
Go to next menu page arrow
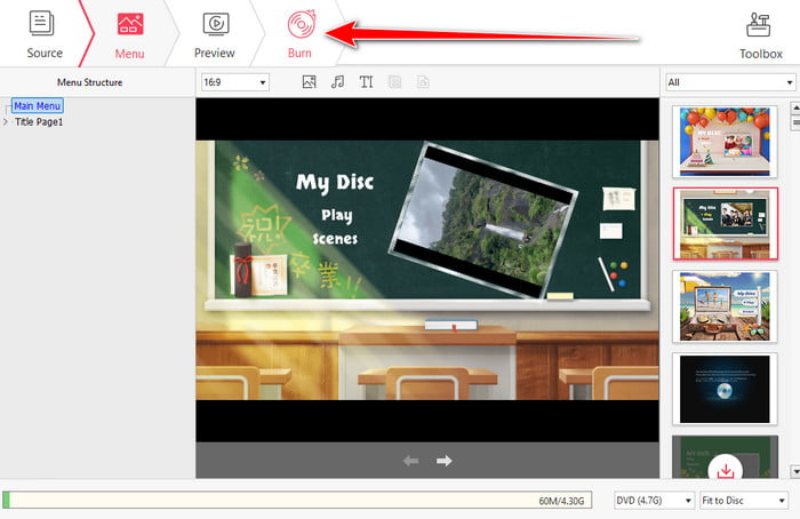point(445,461)
